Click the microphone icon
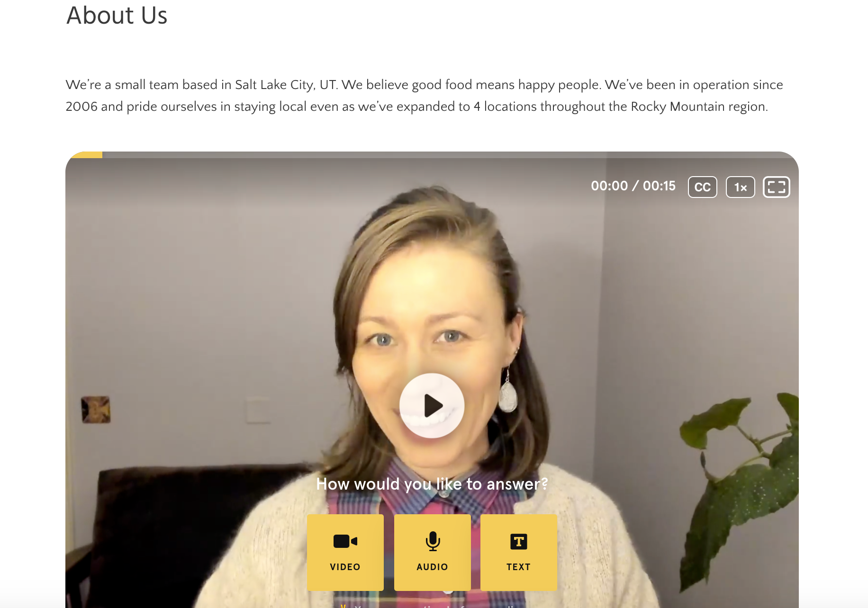This screenshot has height=608, width=868. pyautogui.click(x=433, y=541)
